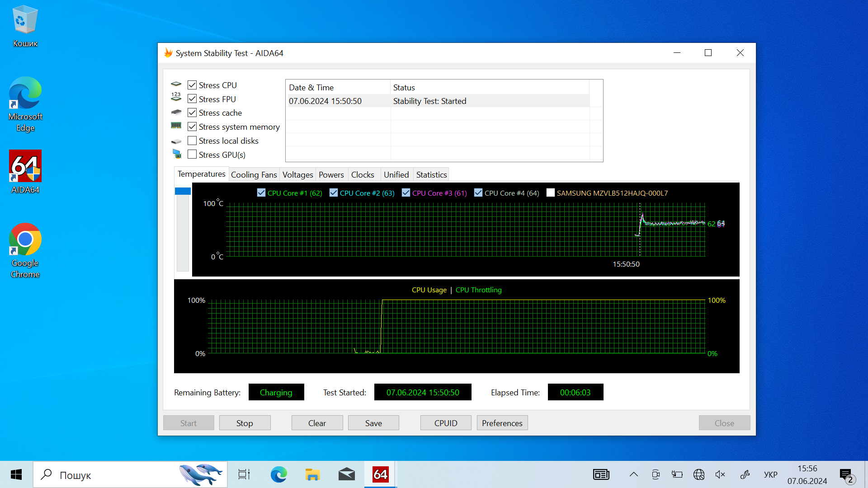
Task: Click the disk drive icon beside Stress local disks
Action: click(176, 141)
